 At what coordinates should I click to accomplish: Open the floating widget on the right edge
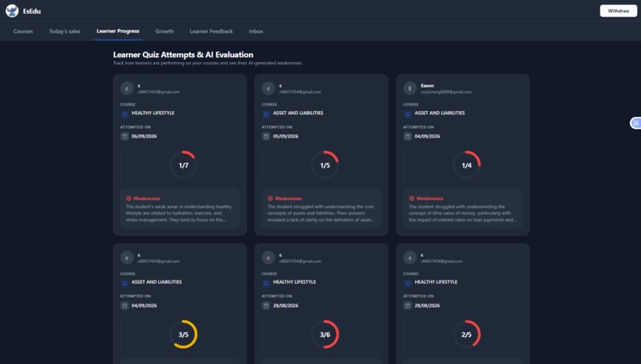[x=635, y=122]
